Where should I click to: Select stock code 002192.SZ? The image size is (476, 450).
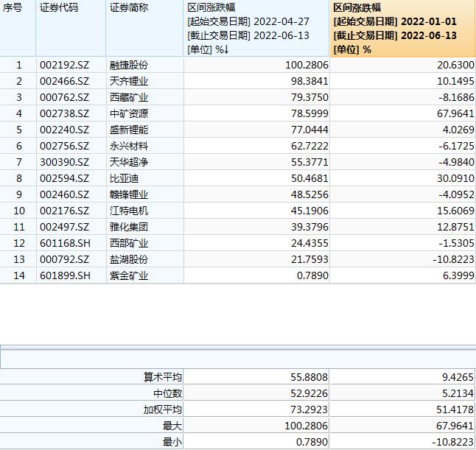64,65
